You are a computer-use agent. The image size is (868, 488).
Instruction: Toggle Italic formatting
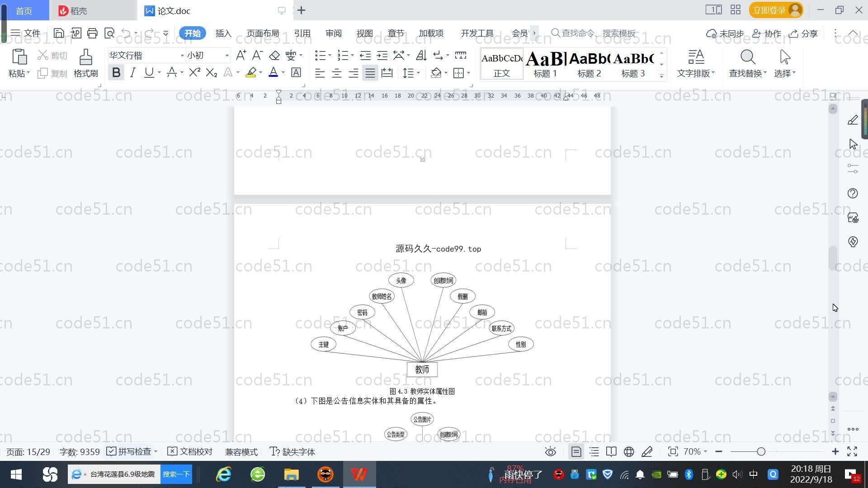tap(132, 72)
